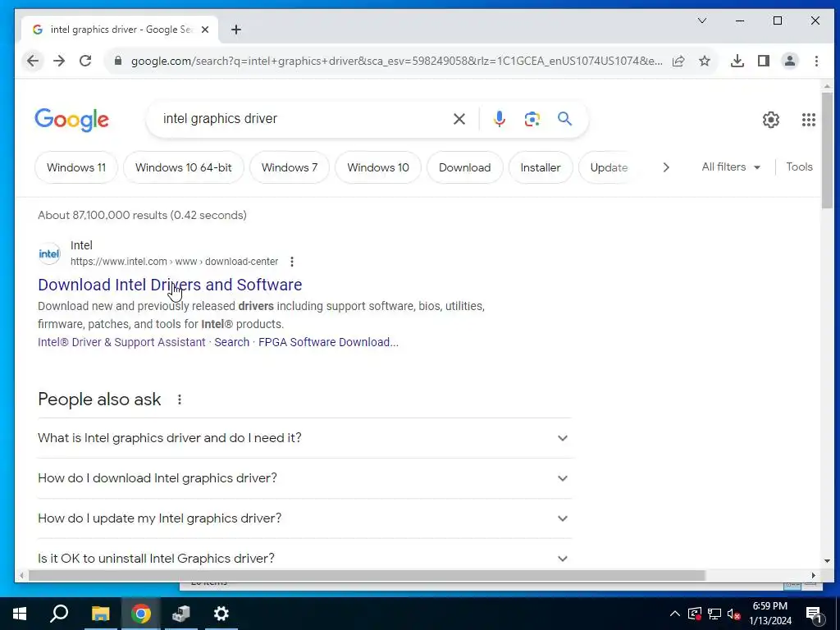Click the scroll right arrow
This screenshot has height=630, width=840.
tap(813, 576)
